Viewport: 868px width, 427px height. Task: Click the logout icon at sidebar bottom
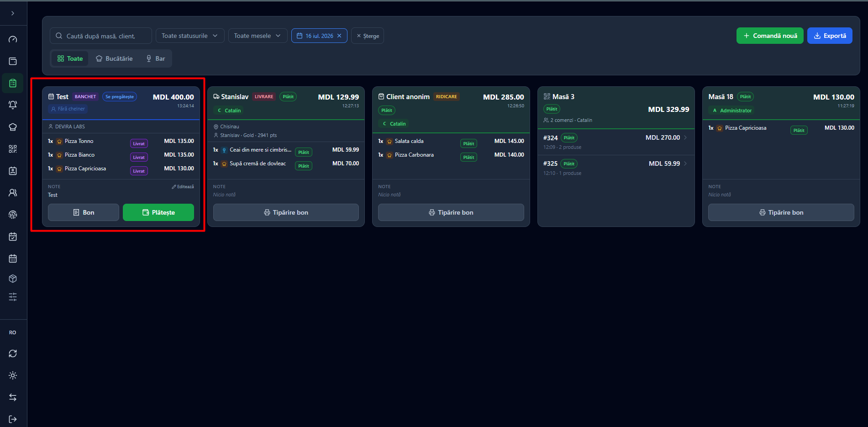pos(13,419)
